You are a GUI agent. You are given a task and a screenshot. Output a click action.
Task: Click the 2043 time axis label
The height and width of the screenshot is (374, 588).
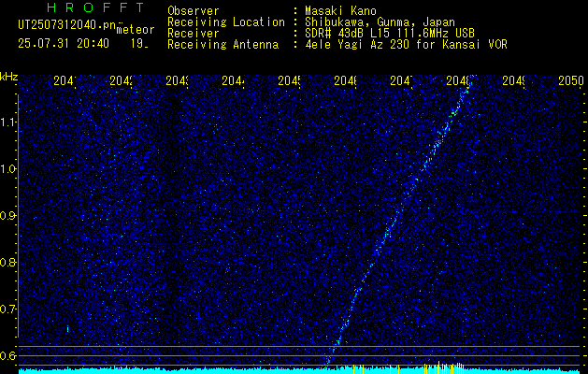(x=177, y=80)
